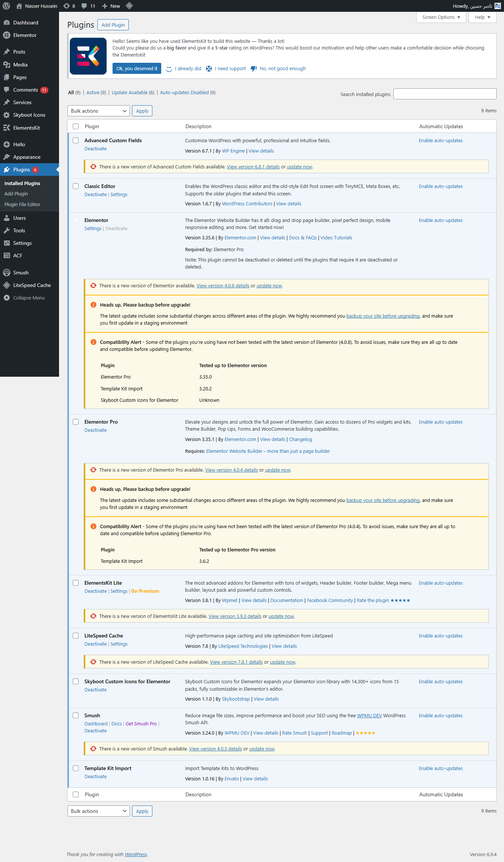Click the ElementsKit logo in notice
Screen dimensions: 504x862
pyautogui.click(x=88, y=56)
